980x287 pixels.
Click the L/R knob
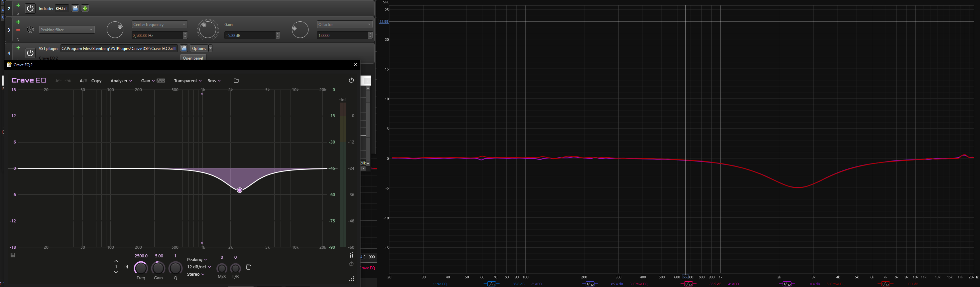point(235,268)
